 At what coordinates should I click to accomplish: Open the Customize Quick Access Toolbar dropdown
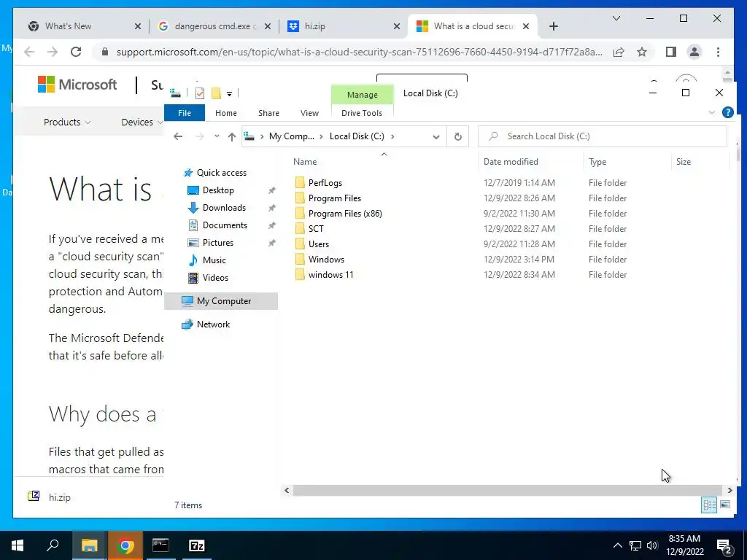(229, 94)
